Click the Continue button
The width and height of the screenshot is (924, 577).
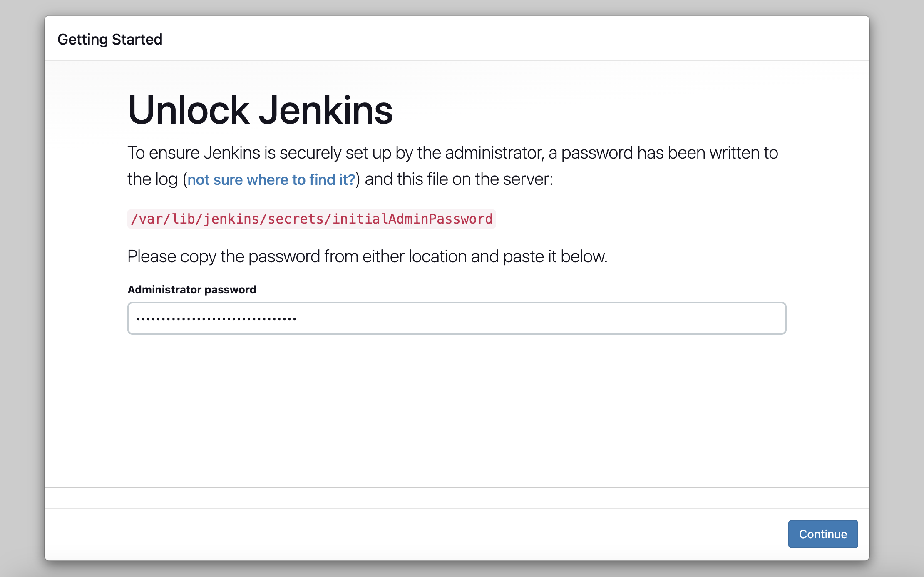click(x=823, y=534)
